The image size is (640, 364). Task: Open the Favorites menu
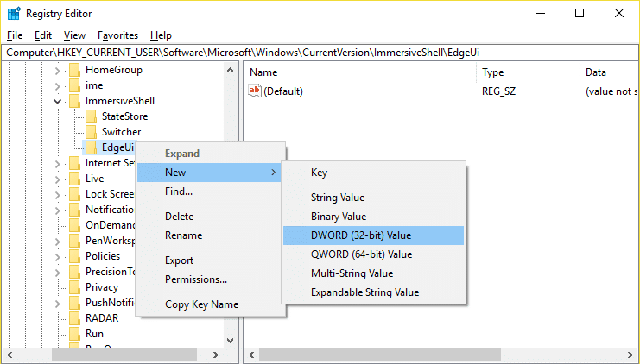pos(117,35)
